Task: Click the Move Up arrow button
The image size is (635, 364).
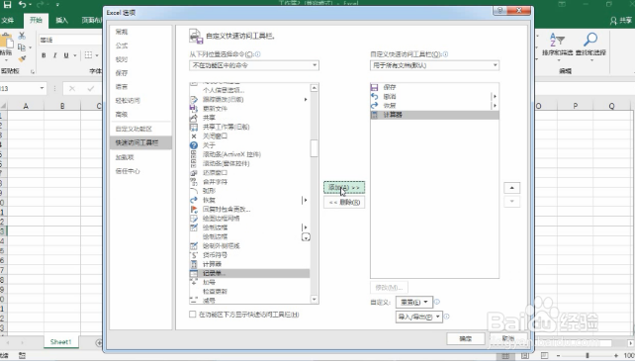Action: [512, 188]
